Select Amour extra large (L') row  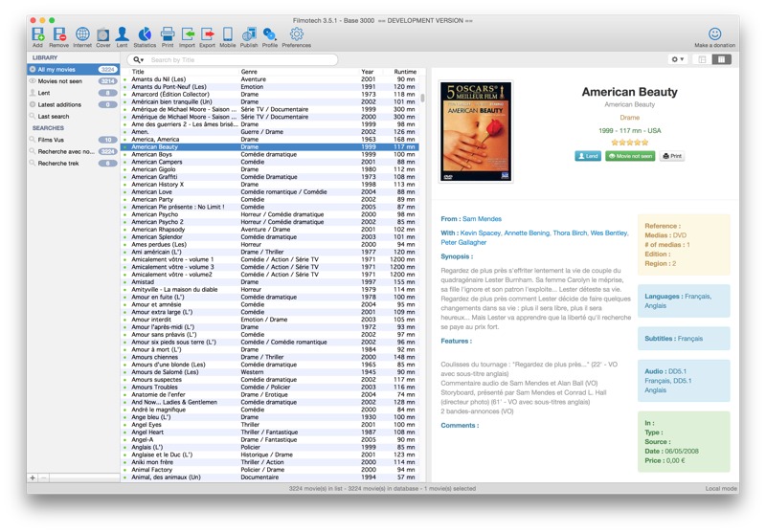click(270, 312)
